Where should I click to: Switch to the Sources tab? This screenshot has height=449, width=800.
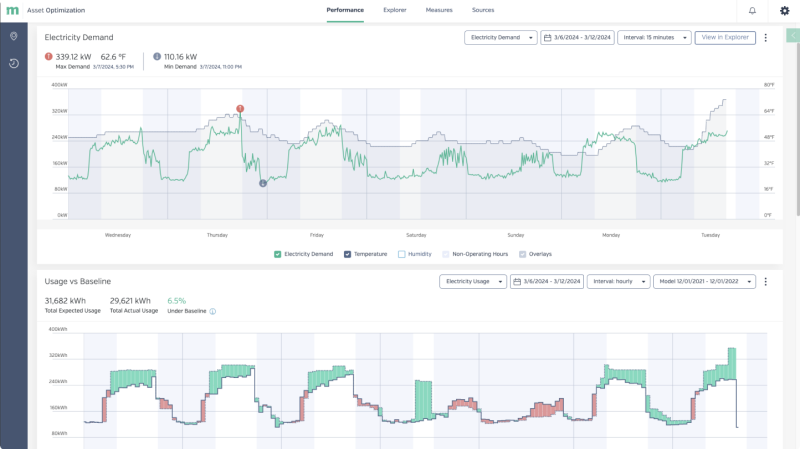pos(483,10)
